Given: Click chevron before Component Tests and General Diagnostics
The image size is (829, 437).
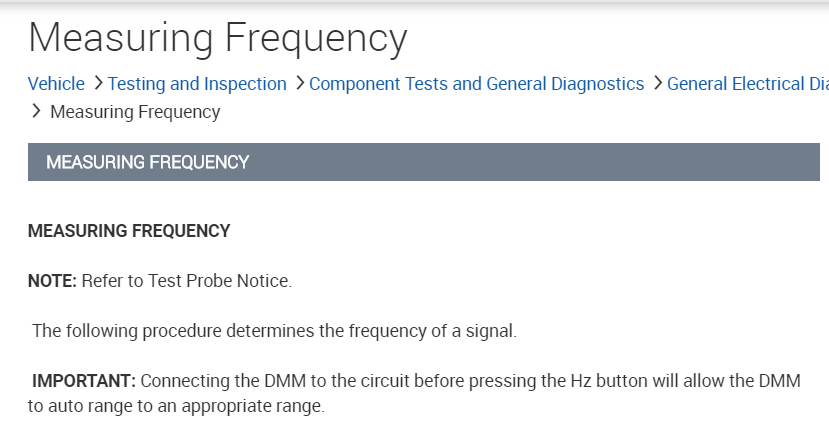Looking at the screenshot, I should [x=299, y=84].
